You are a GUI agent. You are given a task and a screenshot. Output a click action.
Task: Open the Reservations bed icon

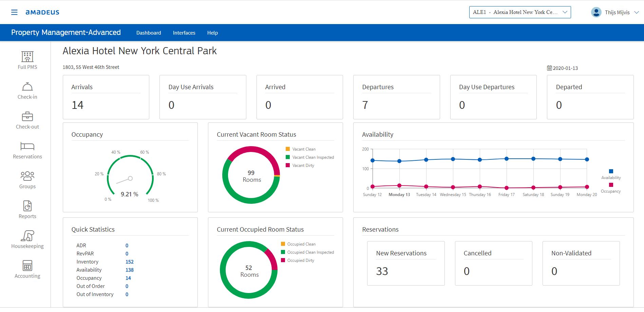27,146
